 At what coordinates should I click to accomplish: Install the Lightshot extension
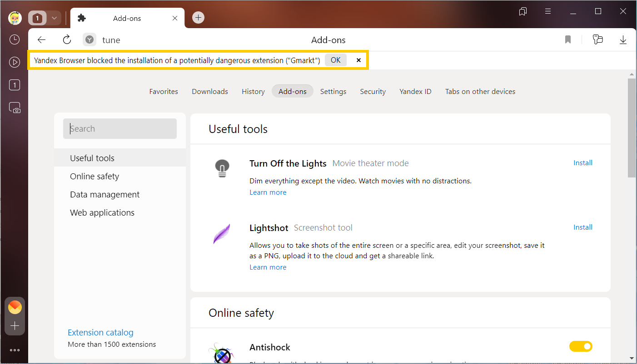click(582, 227)
